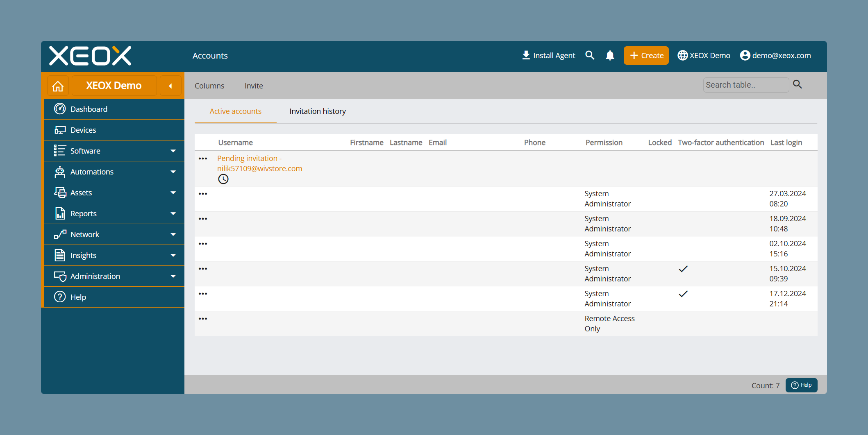Viewport: 868px width, 435px height.
Task: Click the Automations robot icon
Action: pos(60,172)
